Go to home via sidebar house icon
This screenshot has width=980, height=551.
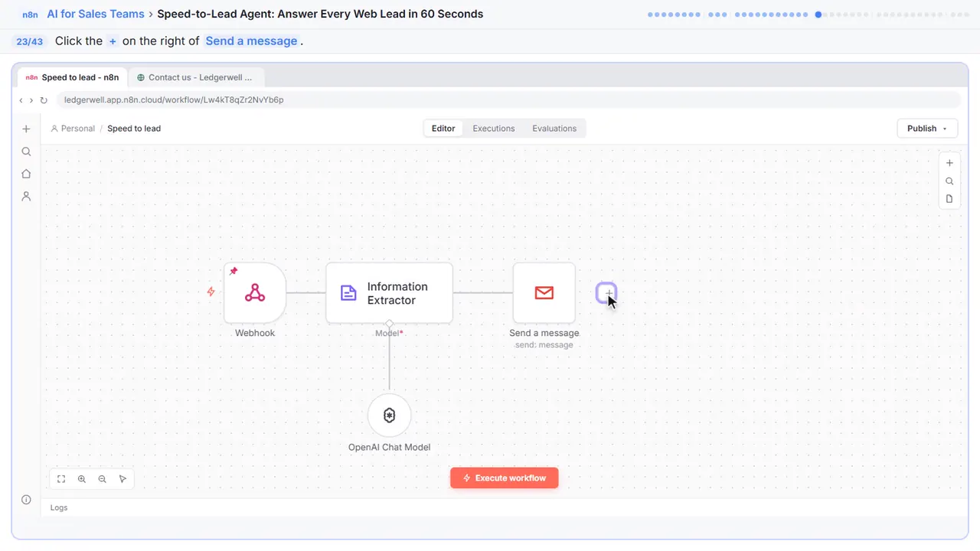tap(26, 174)
